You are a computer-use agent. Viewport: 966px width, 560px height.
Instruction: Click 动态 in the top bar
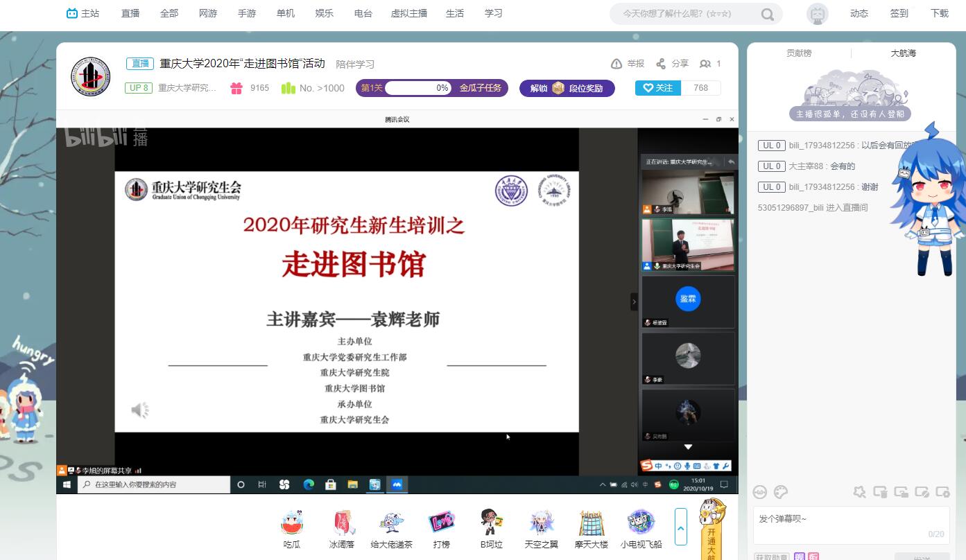click(x=859, y=13)
